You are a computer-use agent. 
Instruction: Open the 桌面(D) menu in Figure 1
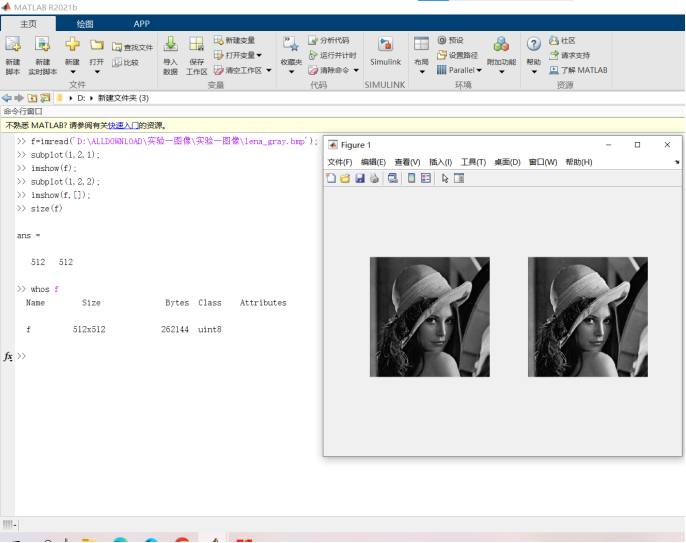507,162
